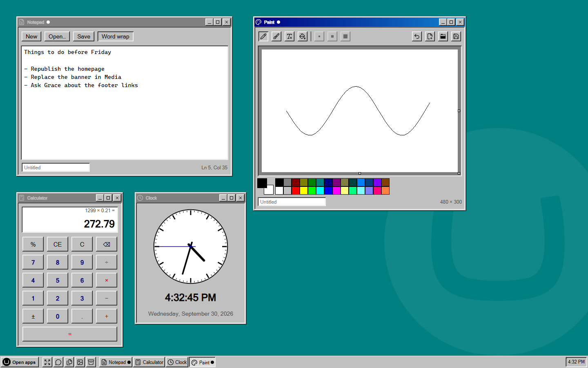The height and width of the screenshot is (368, 588).
Task: Click the 4:32 PM tray clock
Action: (576, 362)
